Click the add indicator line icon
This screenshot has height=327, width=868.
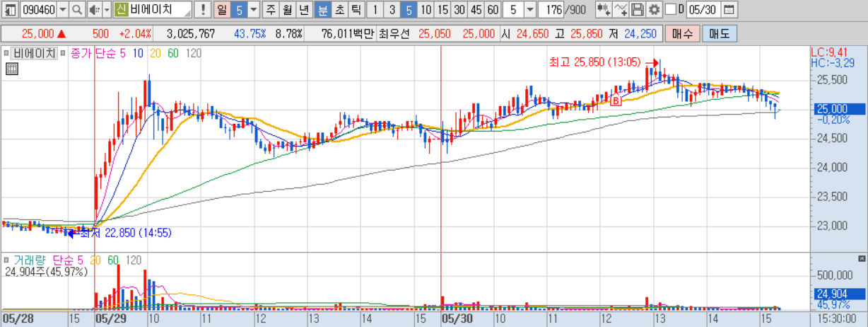tap(620, 10)
